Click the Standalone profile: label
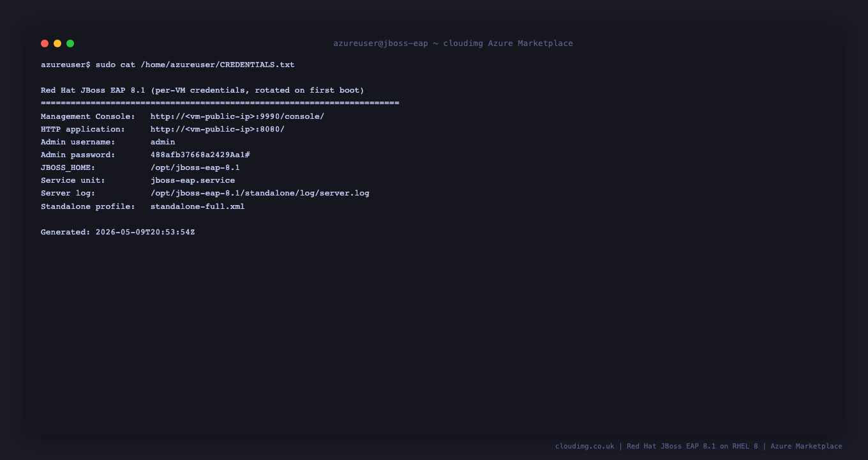Image resolution: width=868 pixels, height=460 pixels. click(x=88, y=206)
